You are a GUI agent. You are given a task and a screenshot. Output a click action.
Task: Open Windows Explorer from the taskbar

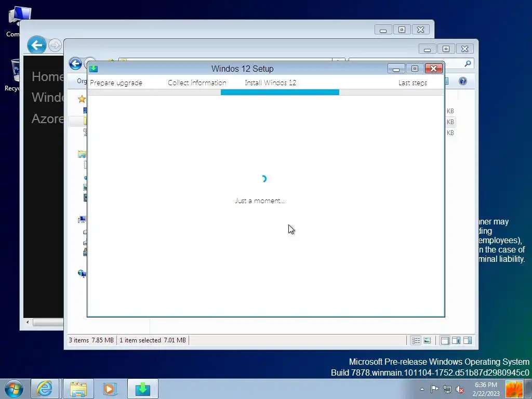(78, 389)
